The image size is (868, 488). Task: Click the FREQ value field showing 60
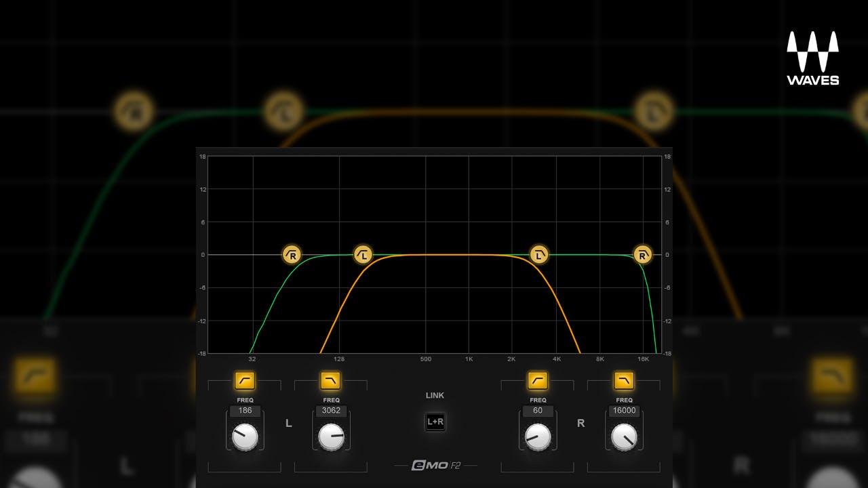pyautogui.click(x=538, y=411)
